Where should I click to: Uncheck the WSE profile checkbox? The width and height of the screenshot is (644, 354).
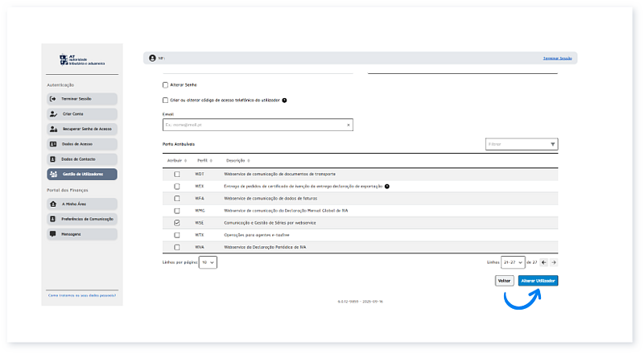point(176,222)
